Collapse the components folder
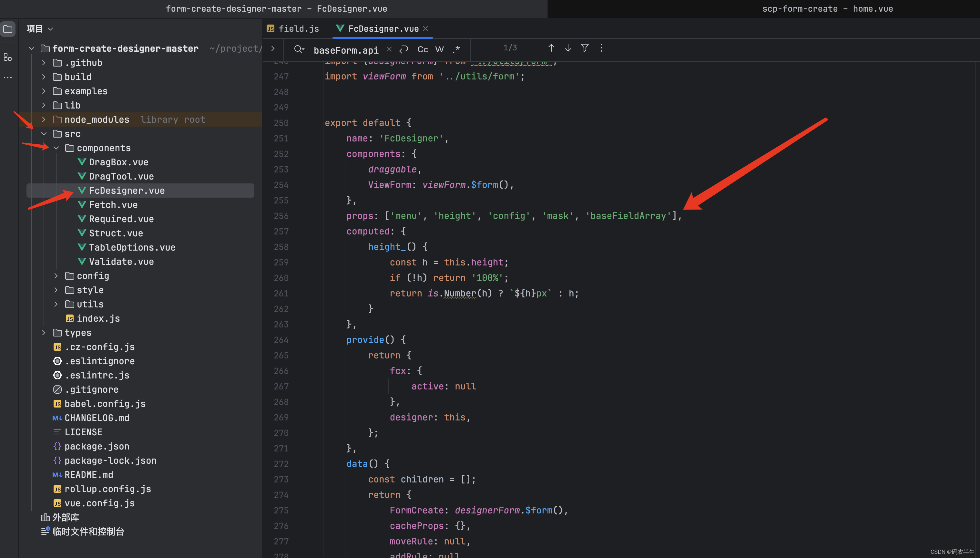980x558 pixels. pos(56,148)
